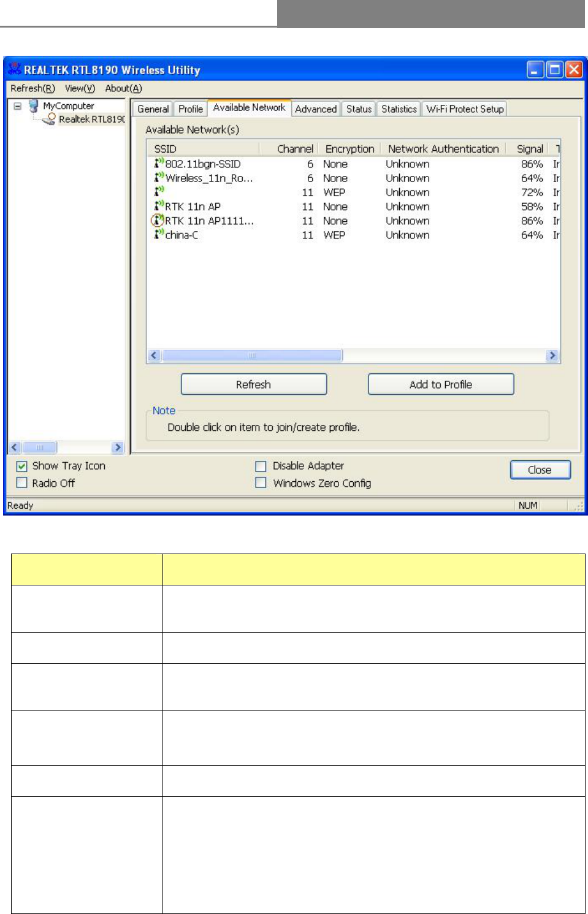The width and height of the screenshot is (588, 914).
Task: Click the circled icon of RTK 11n AP1111...
Action: coord(158,220)
